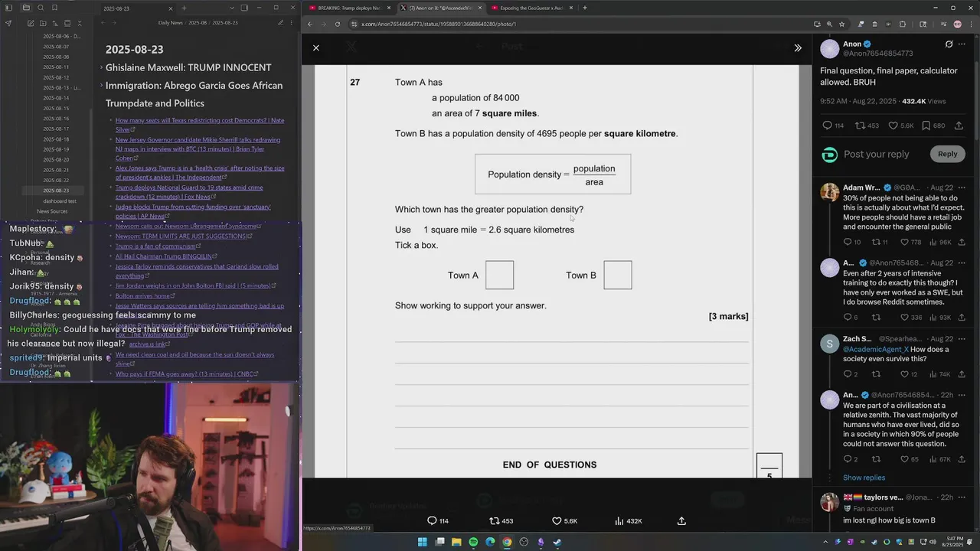Image resolution: width=980 pixels, height=551 pixels.
Task: Like the SWE reply showing 336
Action: point(910,318)
